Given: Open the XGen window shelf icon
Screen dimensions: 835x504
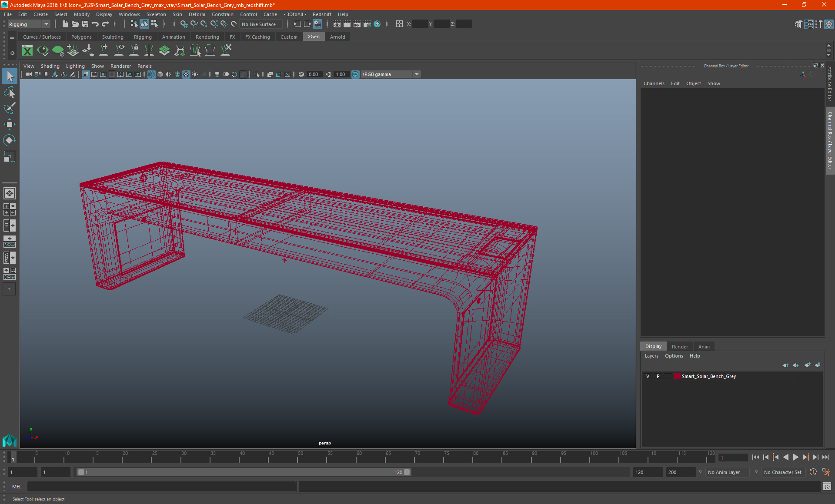Looking at the screenshot, I should click(x=27, y=51).
